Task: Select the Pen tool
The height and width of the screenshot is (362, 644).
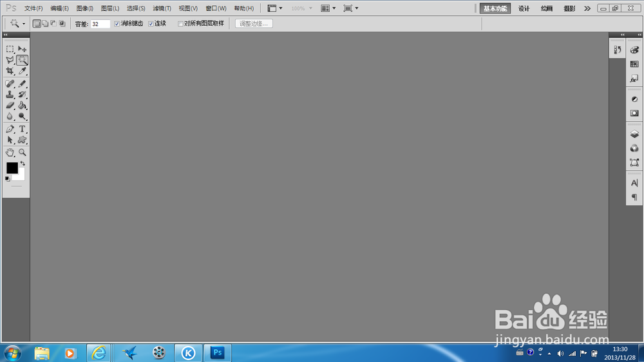Action: [10, 129]
